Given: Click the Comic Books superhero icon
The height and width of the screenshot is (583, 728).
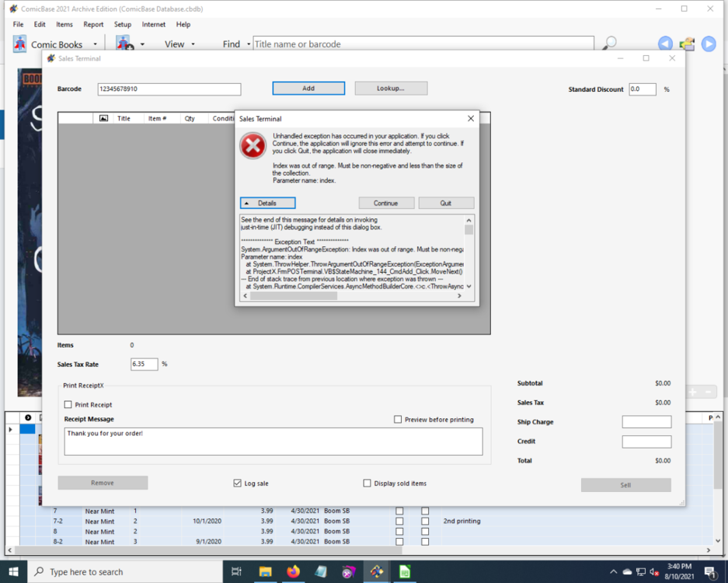Looking at the screenshot, I should 19,44.
